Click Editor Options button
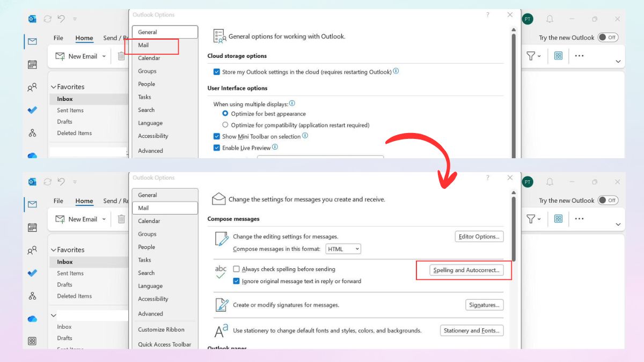The height and width of the screenshot is (362, 644). (x=479, y=237)
